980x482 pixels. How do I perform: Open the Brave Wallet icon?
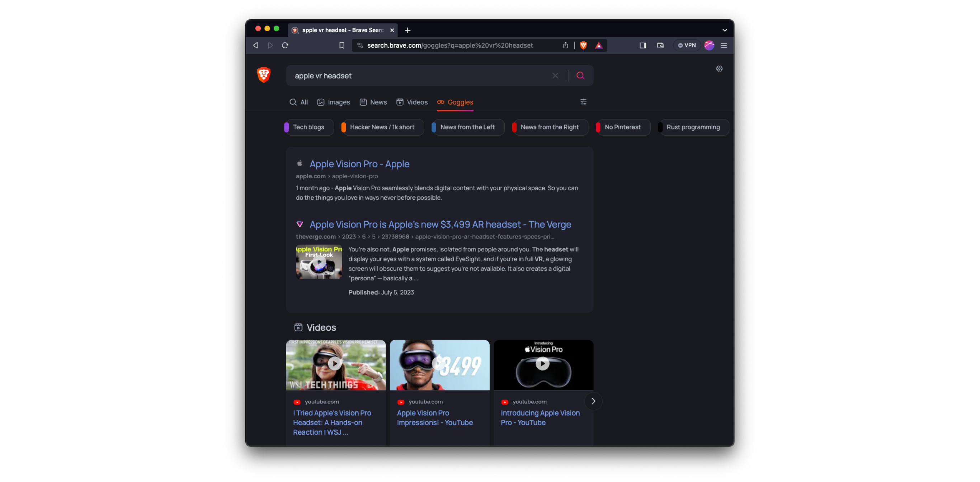pos(660,45)
